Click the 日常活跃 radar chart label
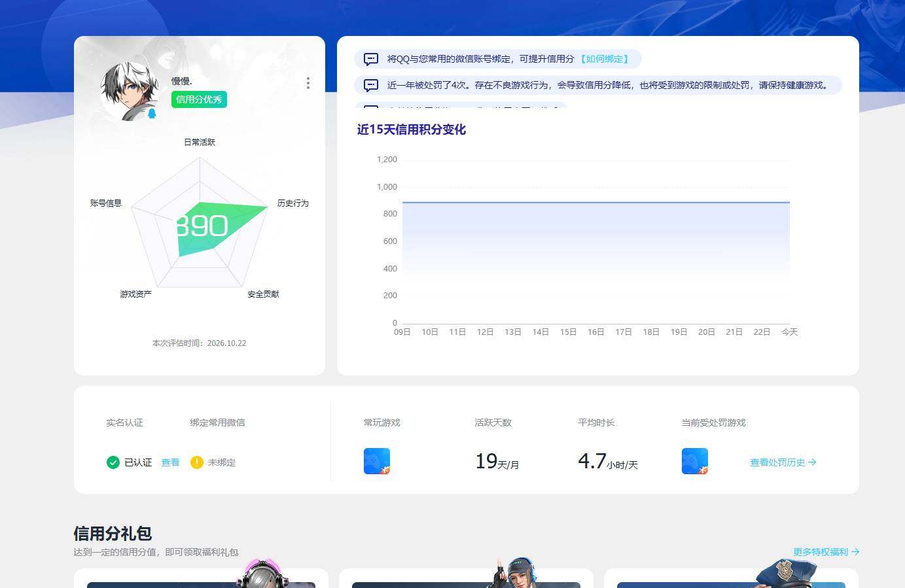Screen dimensions: 905x588 point(200,142)
